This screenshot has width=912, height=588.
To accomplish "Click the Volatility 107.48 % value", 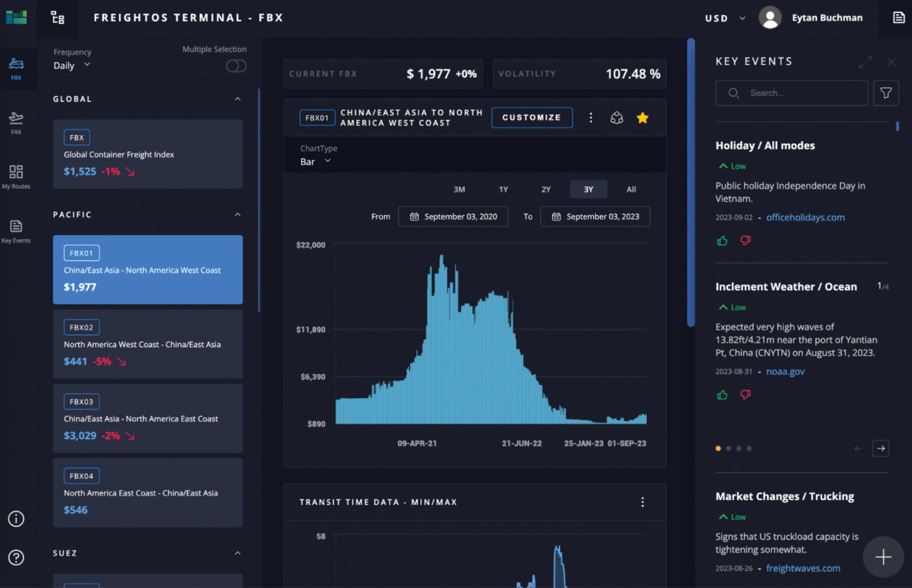I will pyautogui.click(x=633, y=74).
